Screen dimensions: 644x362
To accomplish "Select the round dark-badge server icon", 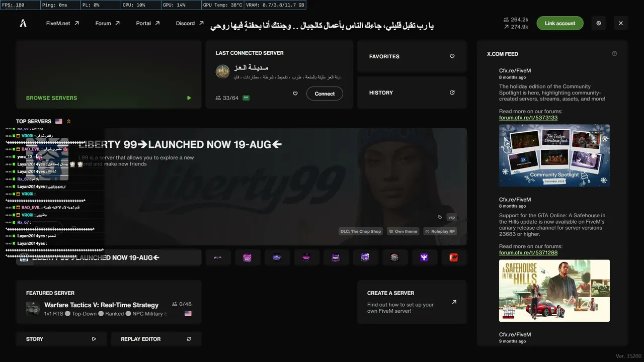I will pyautogui.click(x=394, y=257).
